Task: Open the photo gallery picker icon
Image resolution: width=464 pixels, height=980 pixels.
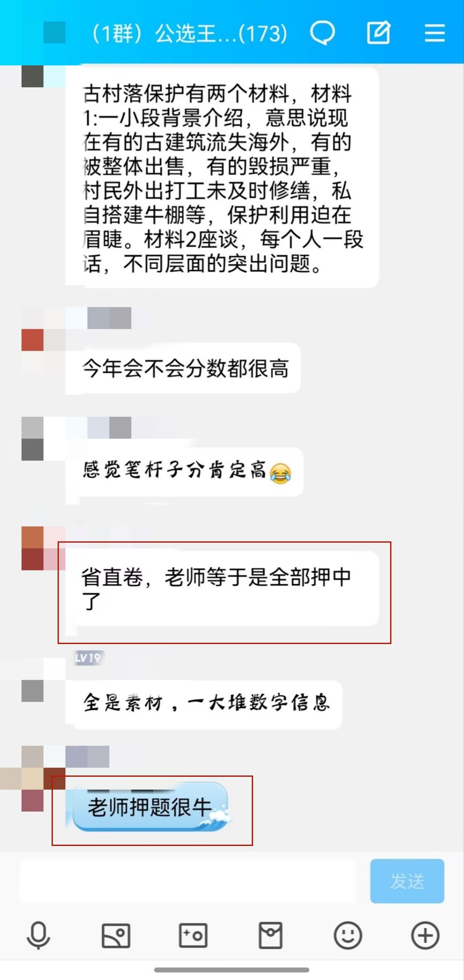Action: (116, 935)
